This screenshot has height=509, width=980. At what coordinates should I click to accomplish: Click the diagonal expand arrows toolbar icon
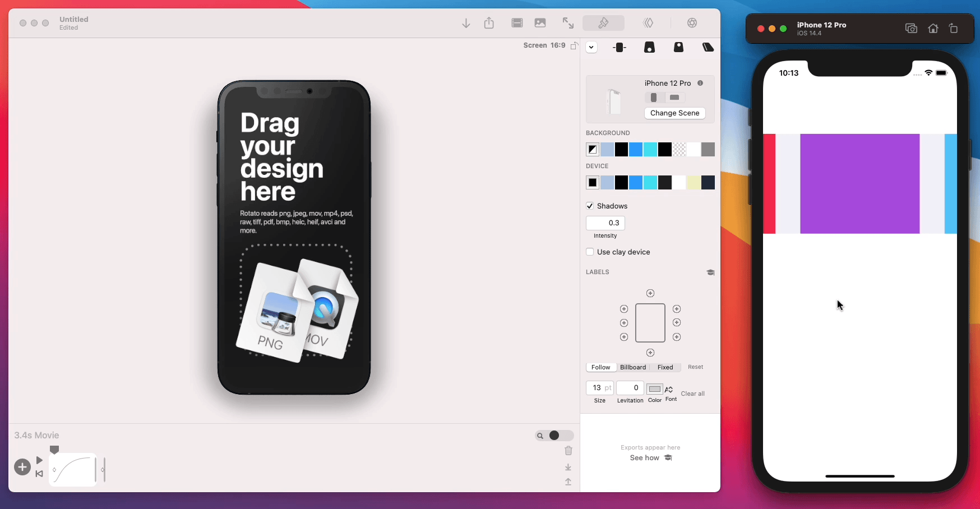pyautogui.click(x=568, y=23)
